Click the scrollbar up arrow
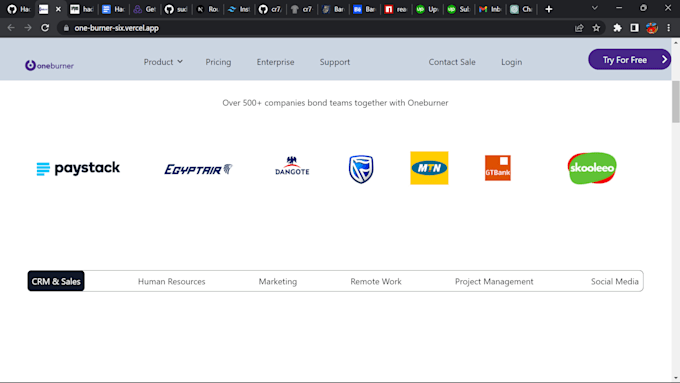 click(676, 43)
